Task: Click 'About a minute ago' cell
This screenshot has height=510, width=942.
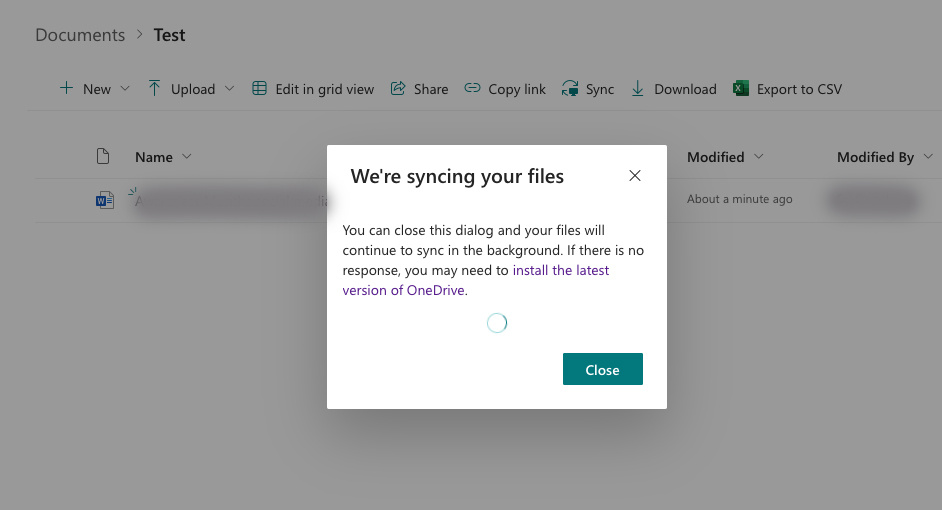Action: coord(740,199)
